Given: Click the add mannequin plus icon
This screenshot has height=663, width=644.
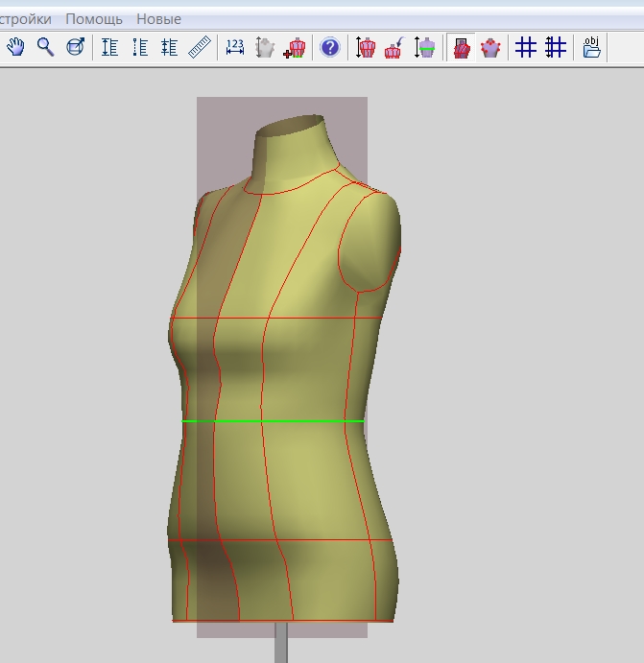Looking at the screenshot, I should [295, 47].
